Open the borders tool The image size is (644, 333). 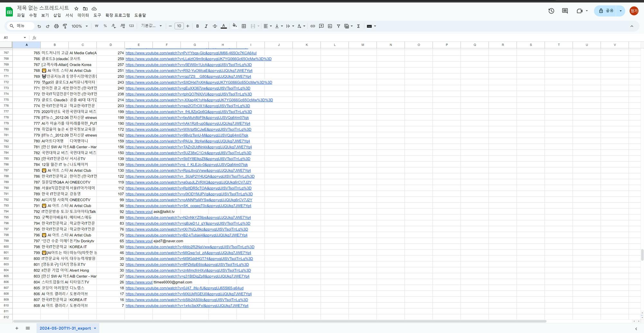tap(244, 26)
